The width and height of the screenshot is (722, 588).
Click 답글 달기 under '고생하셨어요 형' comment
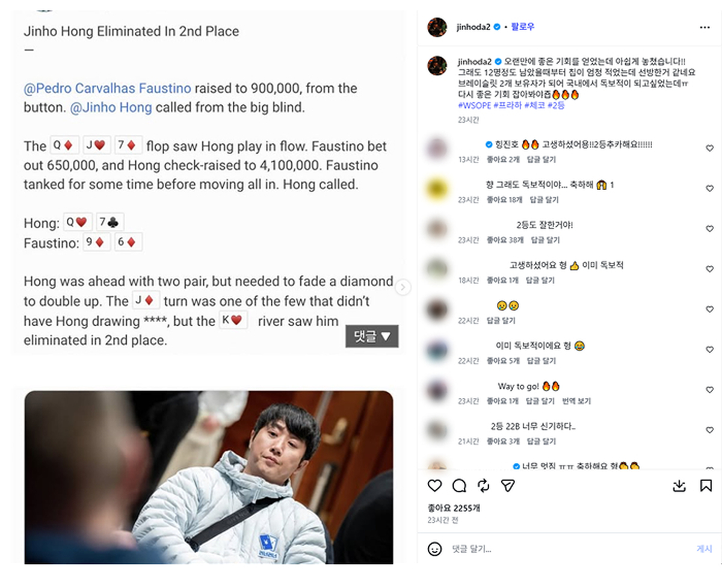(540, 280)
